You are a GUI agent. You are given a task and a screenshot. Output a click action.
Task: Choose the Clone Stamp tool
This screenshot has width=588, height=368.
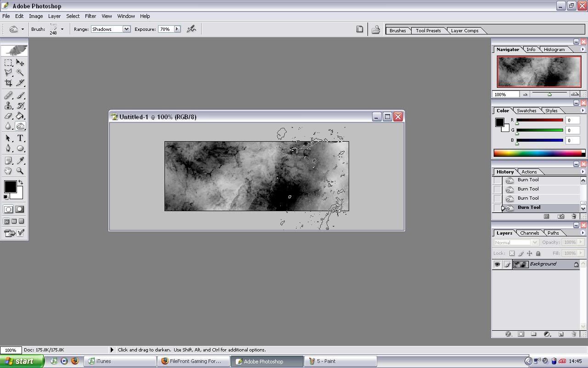click(x=8, y=106)
